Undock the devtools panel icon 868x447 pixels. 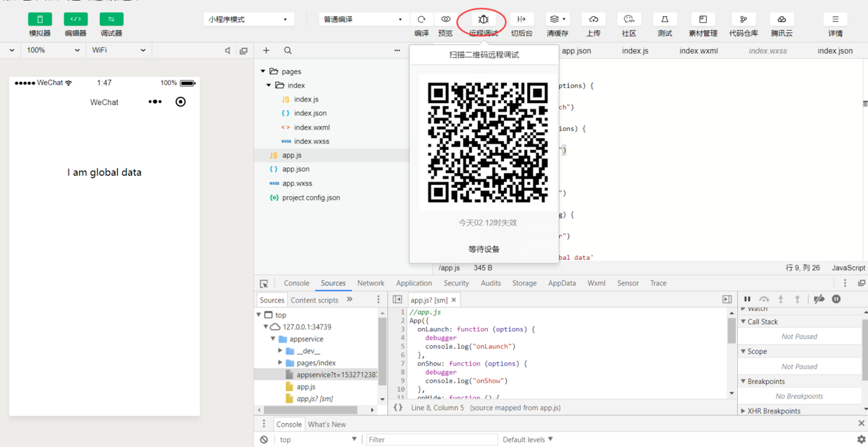pyautogui.click(x=861, y=283)
